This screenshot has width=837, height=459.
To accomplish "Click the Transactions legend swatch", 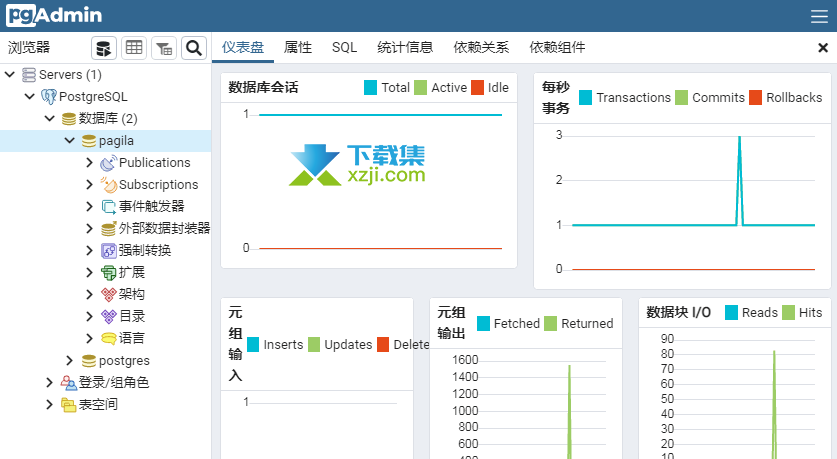I will pyautogui.click(x=586, y=98).
